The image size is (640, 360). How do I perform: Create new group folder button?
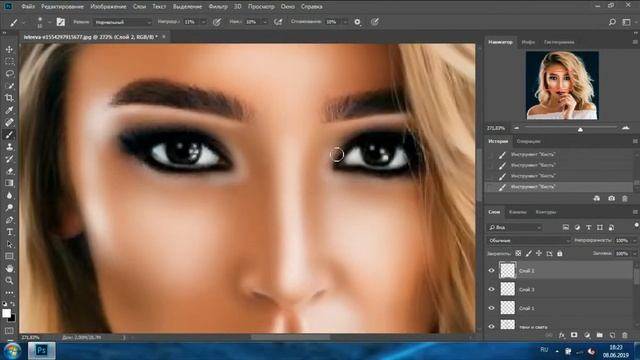click(599, 335)
